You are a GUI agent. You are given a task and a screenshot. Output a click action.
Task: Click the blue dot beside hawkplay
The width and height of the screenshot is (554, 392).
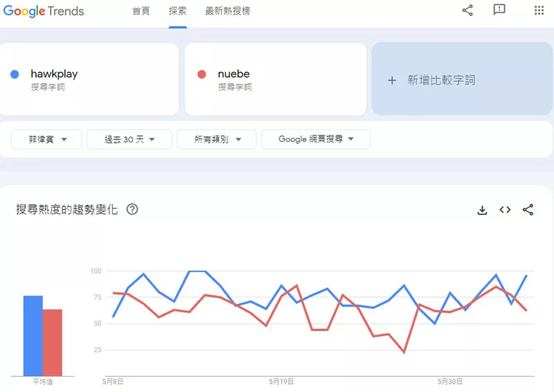15,74
